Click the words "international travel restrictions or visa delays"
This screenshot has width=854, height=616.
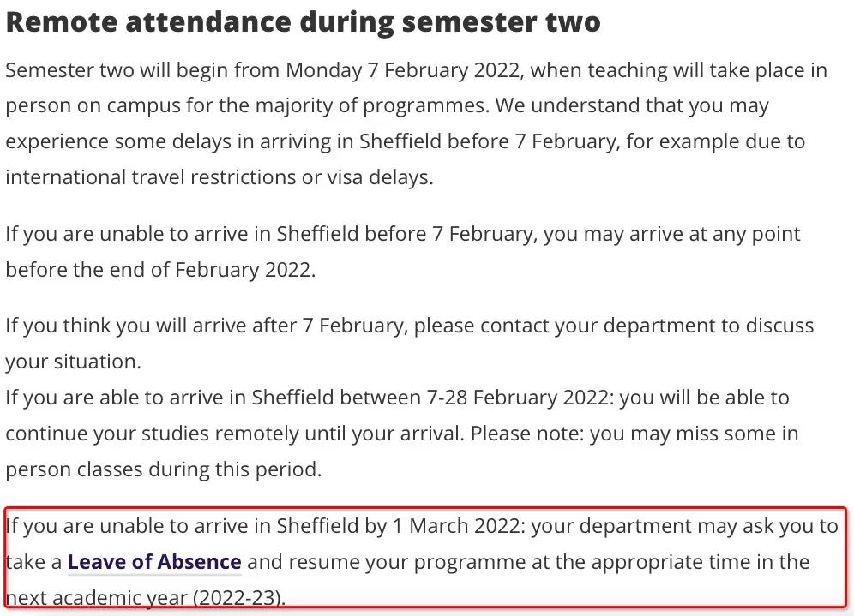tap(216, 177)
